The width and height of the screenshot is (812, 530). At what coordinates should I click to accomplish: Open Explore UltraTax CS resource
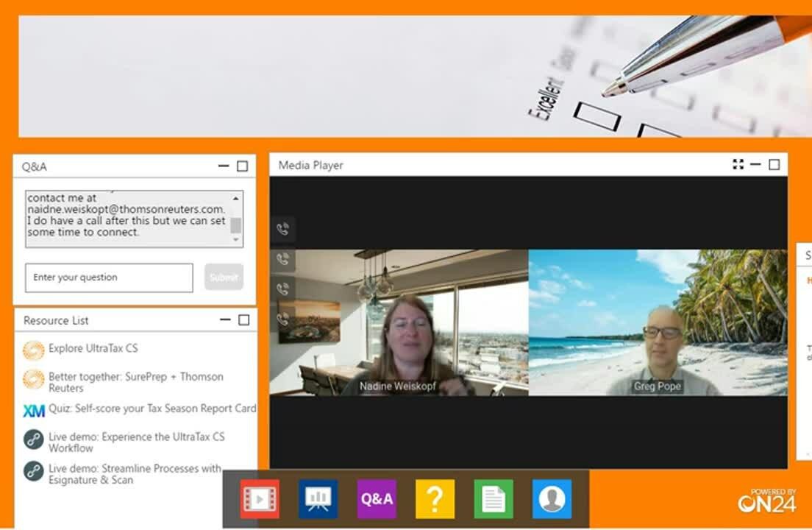tap(93, 348)
